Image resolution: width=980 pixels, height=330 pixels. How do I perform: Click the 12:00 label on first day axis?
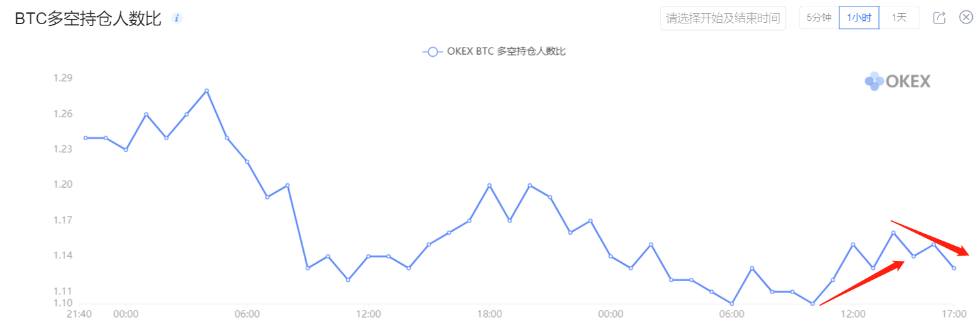pos(368,314)
